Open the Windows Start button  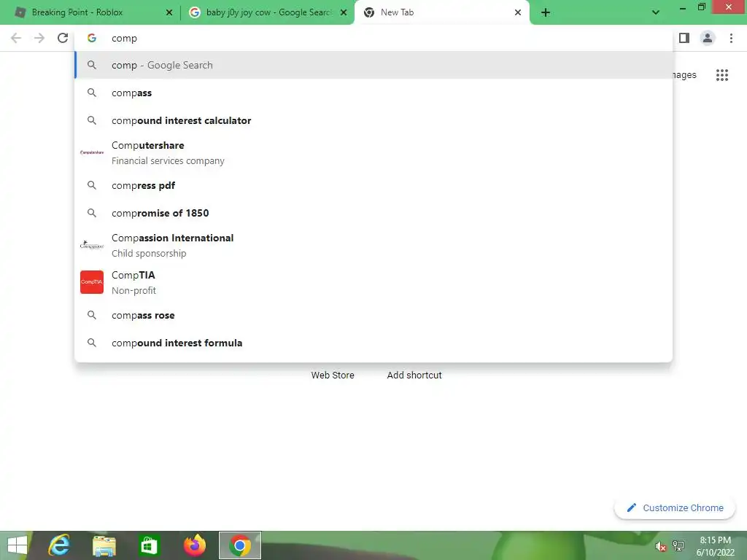[x=18, y=545]
